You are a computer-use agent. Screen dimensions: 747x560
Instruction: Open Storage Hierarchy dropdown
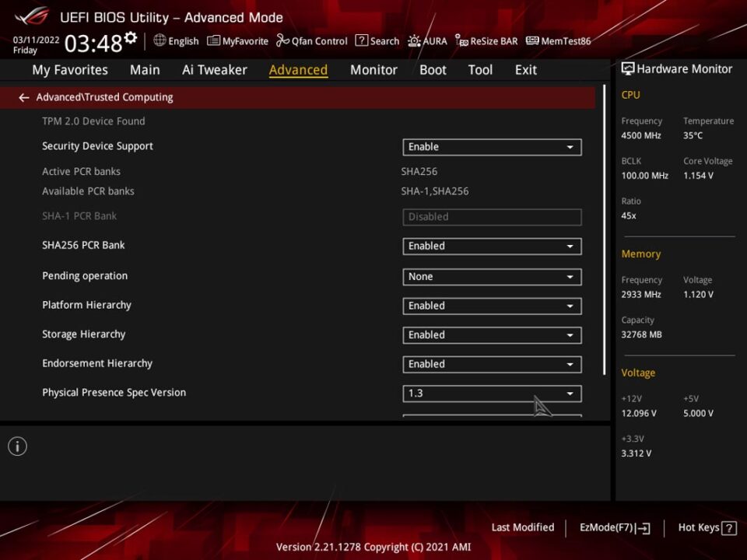pos(492,335)
